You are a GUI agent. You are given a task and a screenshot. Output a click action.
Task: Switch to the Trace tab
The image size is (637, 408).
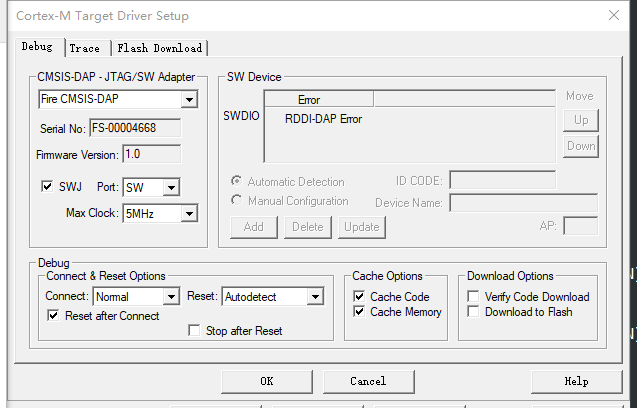pos(85,48)
